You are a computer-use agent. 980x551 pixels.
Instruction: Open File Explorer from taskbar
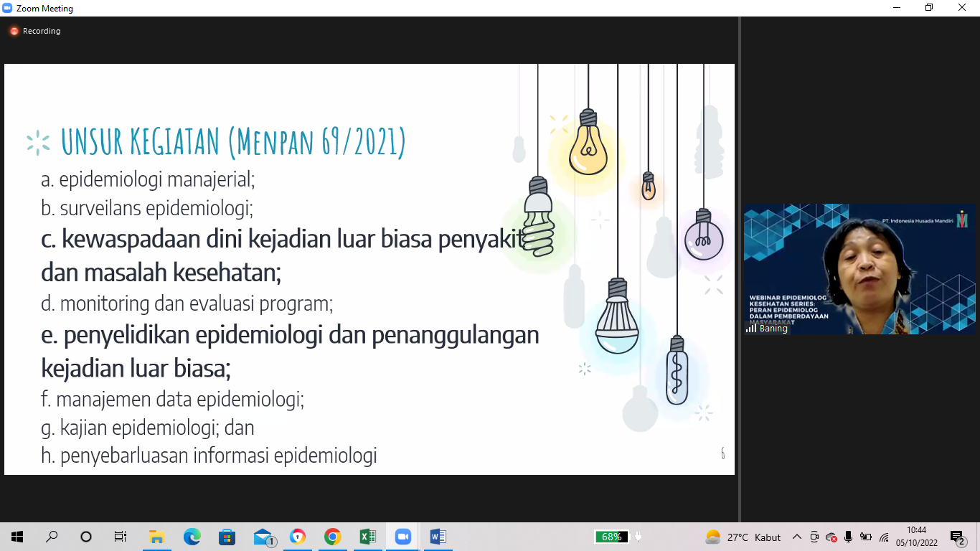156,537
